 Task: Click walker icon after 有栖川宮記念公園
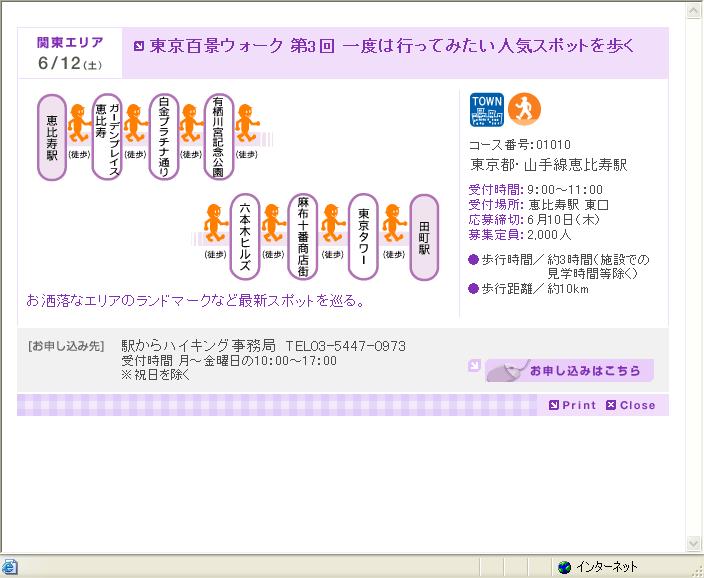tap(247, 124)
